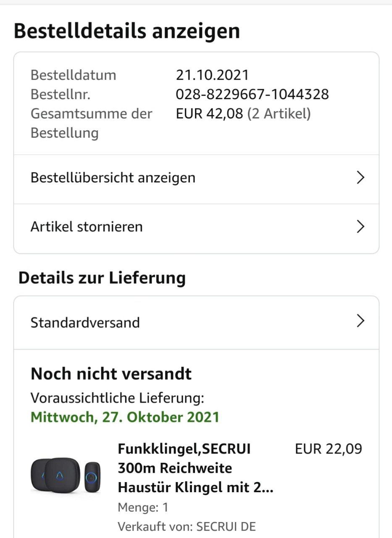
Task: Click the (2 Artikel) item count text
Action: [279, 113]
